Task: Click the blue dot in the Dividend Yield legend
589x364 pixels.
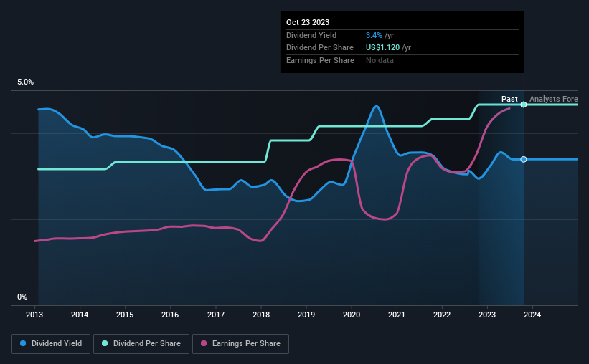Action: (x=24, y=344)
